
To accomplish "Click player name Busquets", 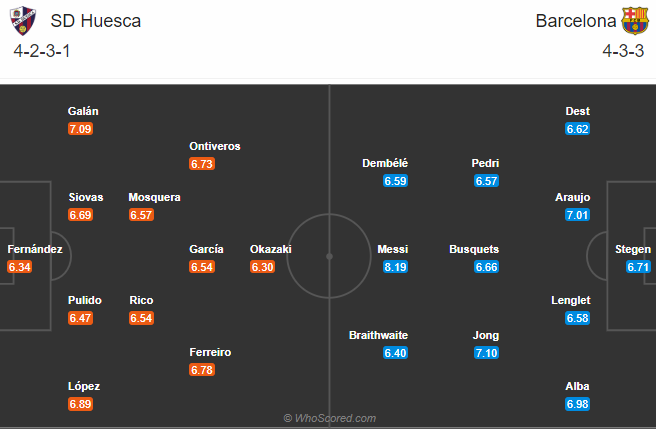I will pyautogui.click(x=474, y=249).
